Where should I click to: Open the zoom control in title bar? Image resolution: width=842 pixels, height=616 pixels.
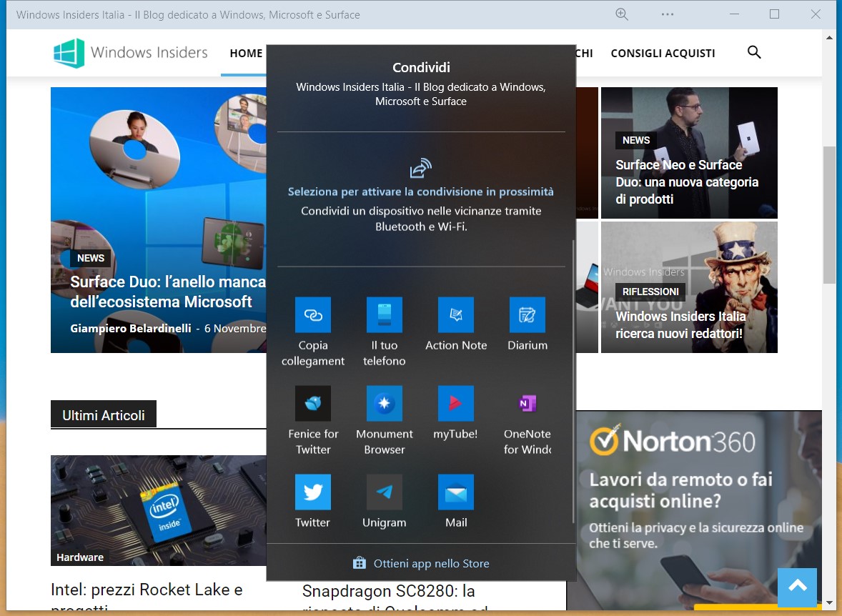point(621,14)
